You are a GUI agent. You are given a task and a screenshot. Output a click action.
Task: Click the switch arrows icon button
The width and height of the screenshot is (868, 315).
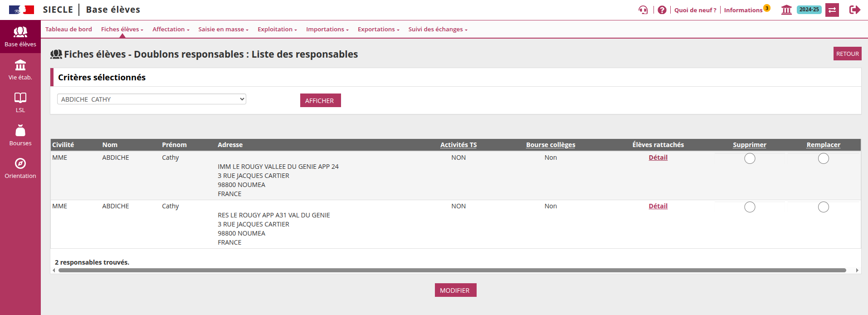(832, 10)
